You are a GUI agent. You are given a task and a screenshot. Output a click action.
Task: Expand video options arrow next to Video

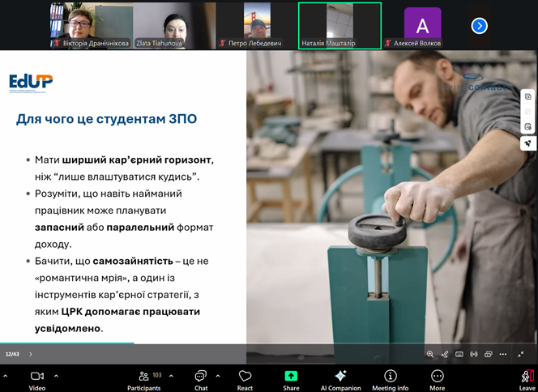click(56, 376)
